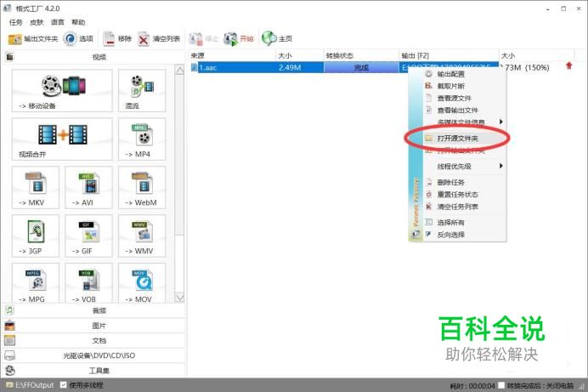The image size is (588, 392).
Task: Open the 语言 language menu
Action: [58, 22]
